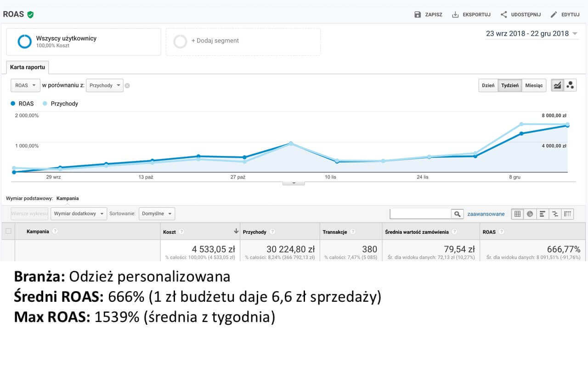Viewport: 588px width, 368px height.
Task: Open the Wymiar dodatkowy dropdown
Action: click(79, 214)
